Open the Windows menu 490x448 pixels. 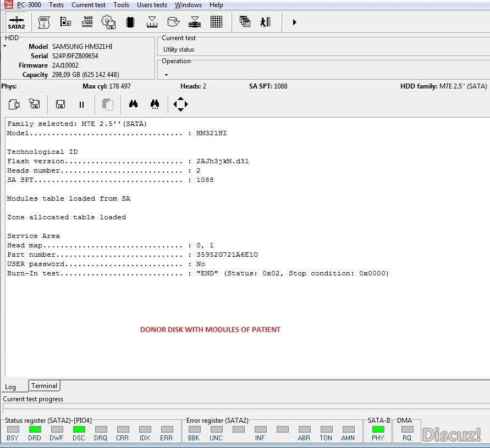[188, 5]
